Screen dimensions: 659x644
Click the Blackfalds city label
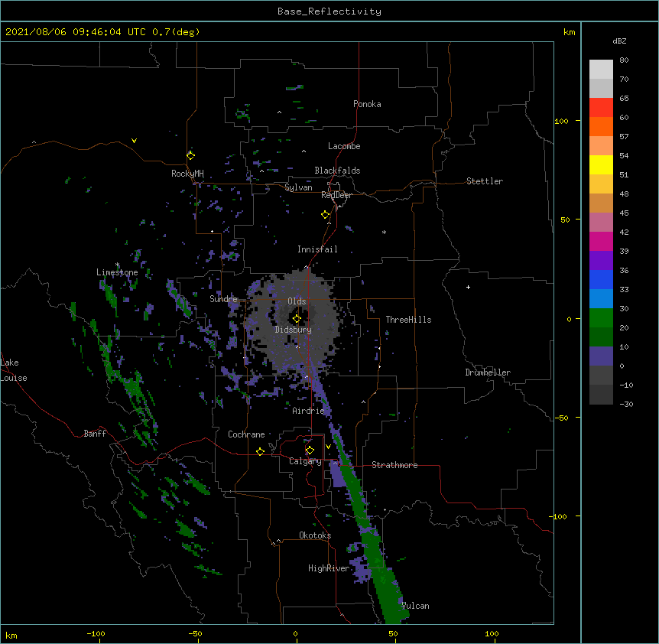click(337, 171)
